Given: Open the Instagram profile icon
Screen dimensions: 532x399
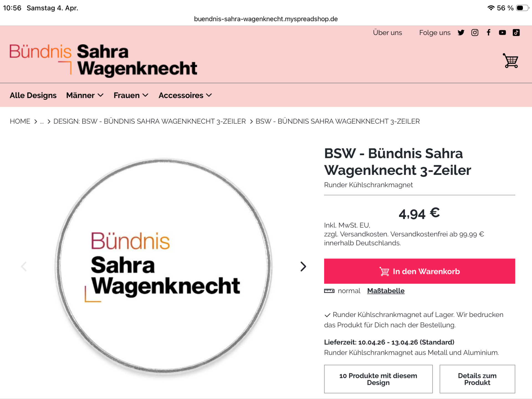Looking at the screenshot, I should pos(475,33).
